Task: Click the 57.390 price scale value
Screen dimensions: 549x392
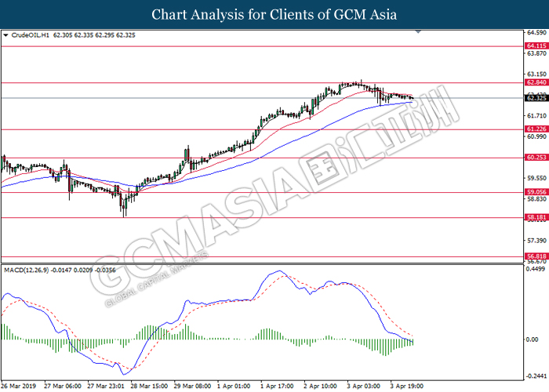Action: pos(536,241)
